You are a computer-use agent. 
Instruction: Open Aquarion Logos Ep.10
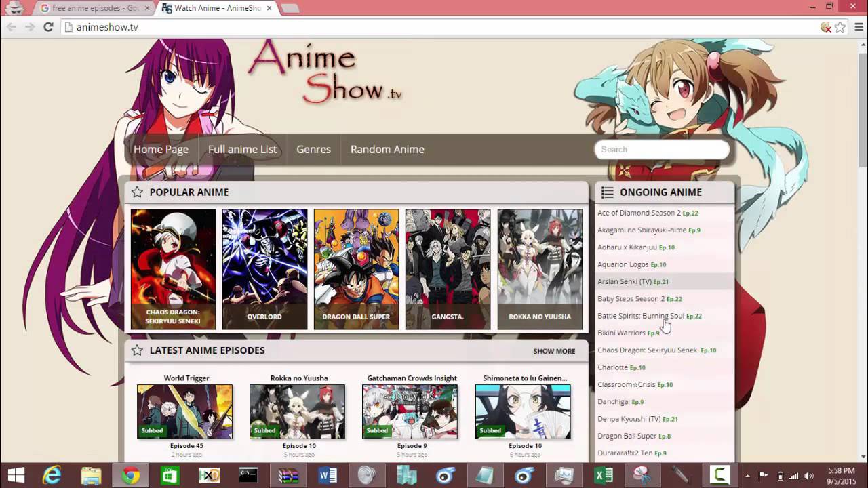pyautogui.click(x=665, y=264)
